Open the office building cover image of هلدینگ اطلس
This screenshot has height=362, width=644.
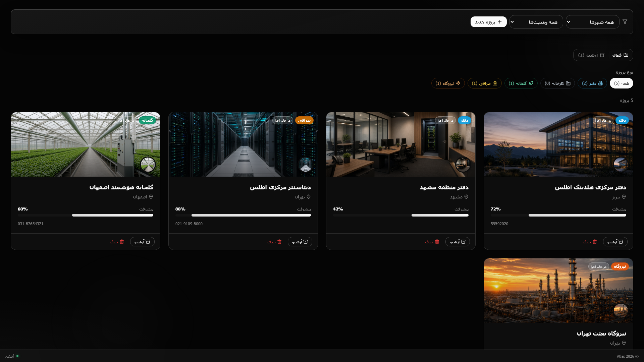point(558,144)
